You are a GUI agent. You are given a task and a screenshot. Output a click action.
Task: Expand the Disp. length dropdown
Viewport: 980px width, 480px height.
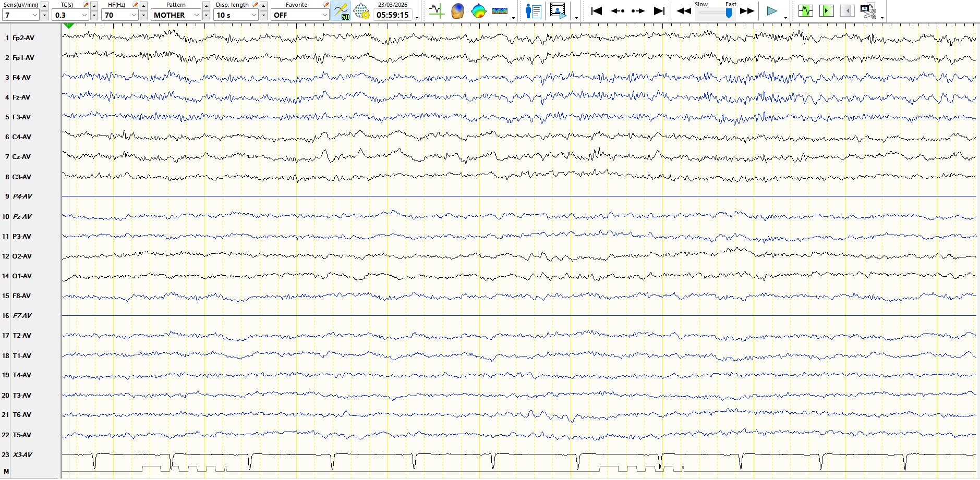(x=253, y=15)
